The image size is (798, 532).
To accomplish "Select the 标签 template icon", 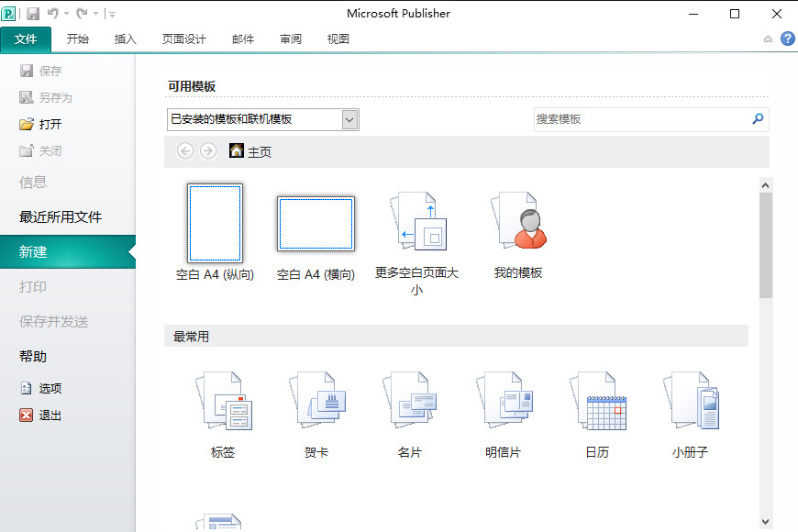I will click(x=223, y=401).
